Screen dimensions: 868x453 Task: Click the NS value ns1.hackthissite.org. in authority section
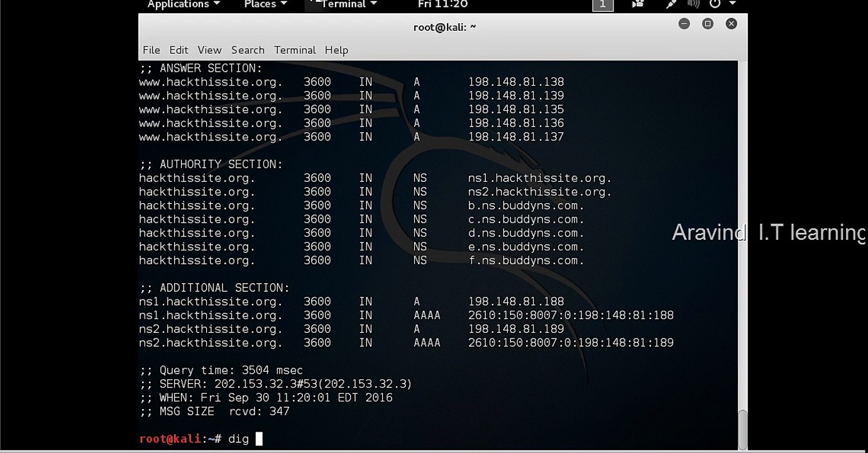540,178
